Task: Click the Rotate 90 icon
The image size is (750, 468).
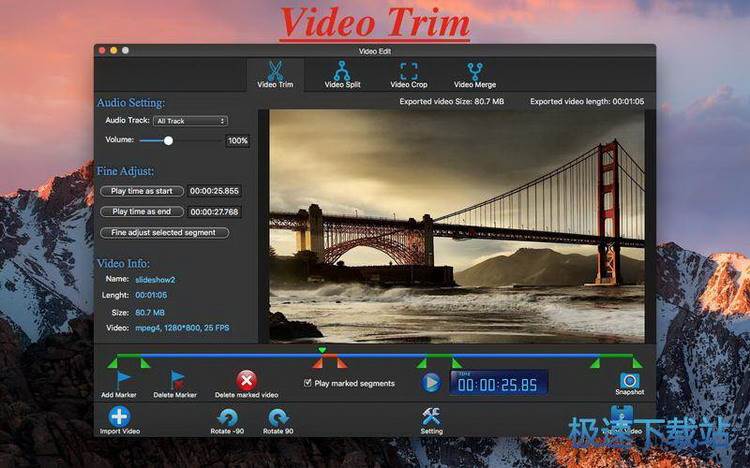Action: click(x=278, y=418)
